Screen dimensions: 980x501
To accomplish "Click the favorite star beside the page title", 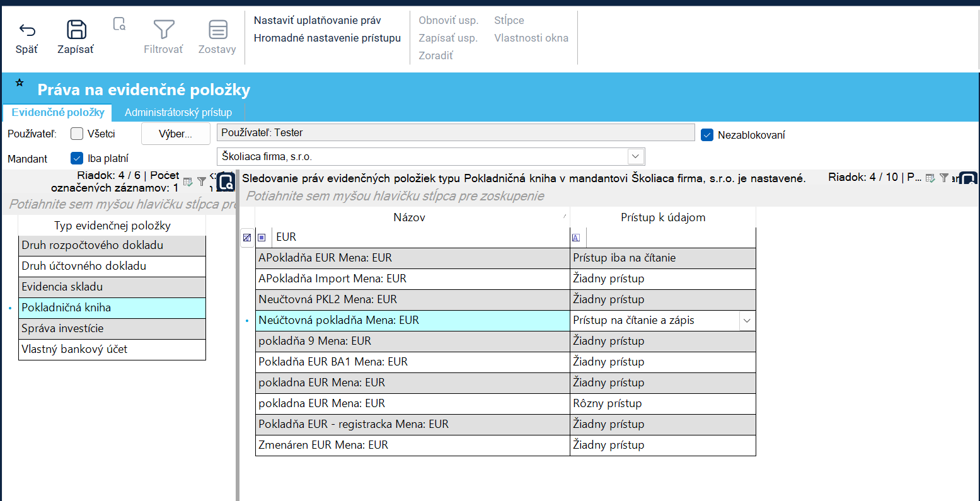I will pyautogui.click(x=20, y=83).
